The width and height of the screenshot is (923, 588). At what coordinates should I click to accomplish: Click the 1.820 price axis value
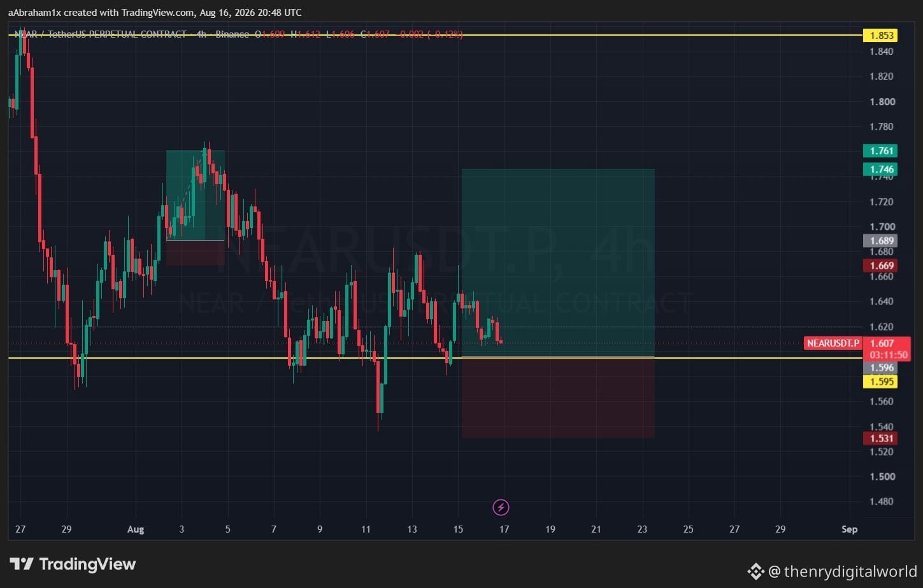coord(882,76)
